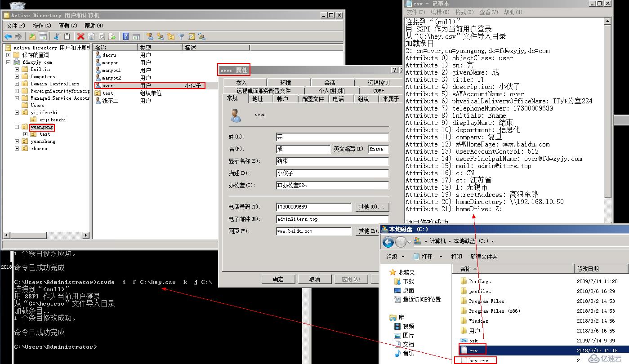The image size is (629, 364).
Task: Switch to the 隶属于 tab
Action: 391,99
